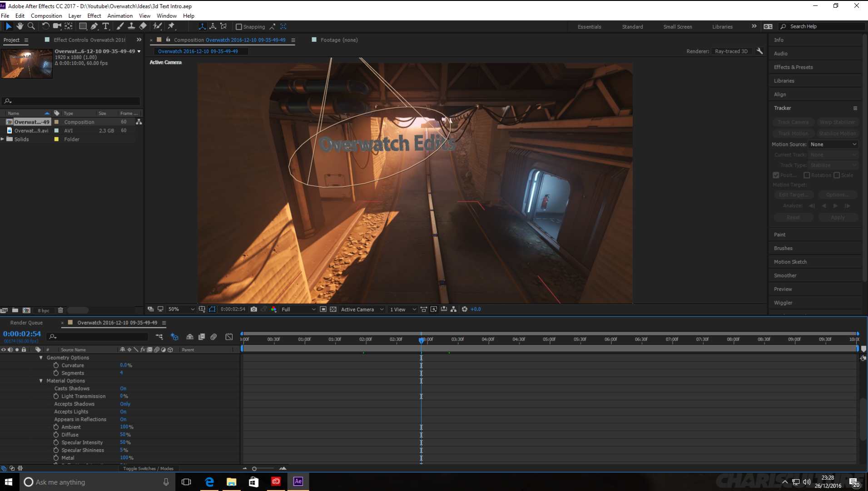Open the Active Camera view dropdown

click(x=362, y=309)
